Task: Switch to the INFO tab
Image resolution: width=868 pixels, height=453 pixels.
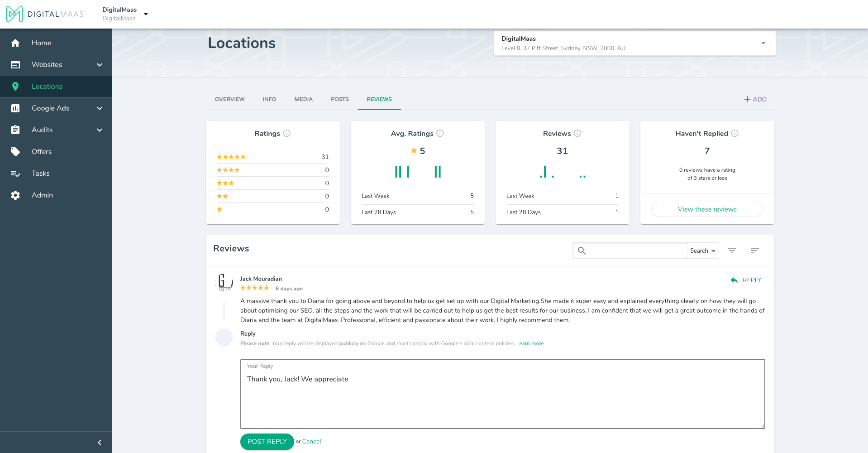Action: click(x=269, y=99)
